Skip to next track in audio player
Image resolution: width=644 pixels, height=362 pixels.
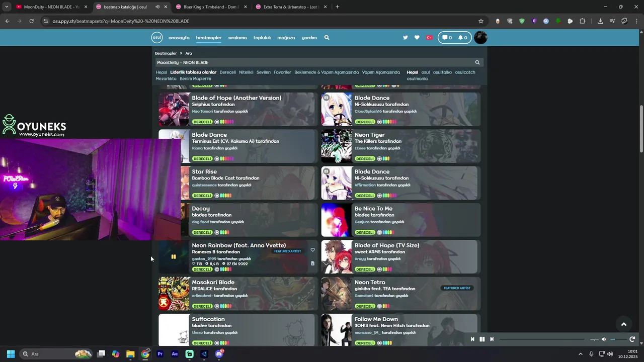pyautogui.click(x=492, y=339)
